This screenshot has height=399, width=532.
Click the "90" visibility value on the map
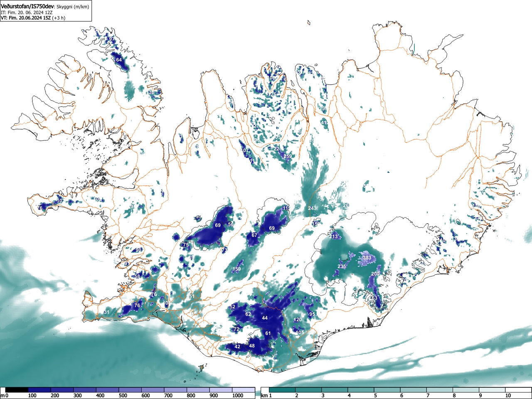coord(138,250)
